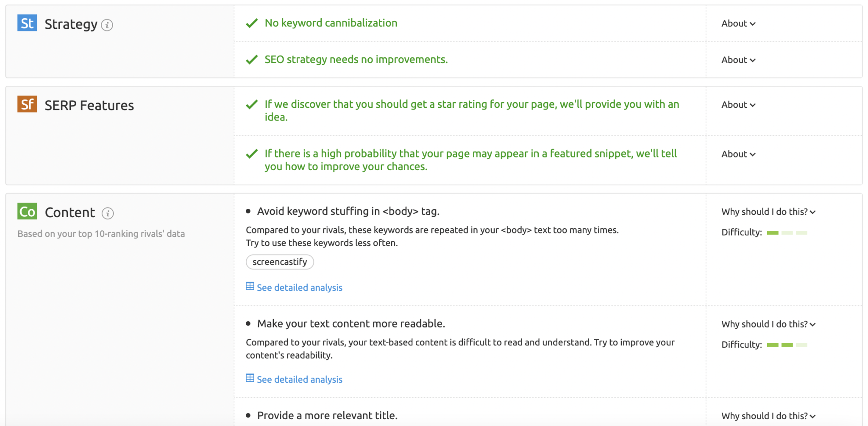868x426 pixels.
Task: Expand Why should I do this for readability
Action: pos(768,324)
